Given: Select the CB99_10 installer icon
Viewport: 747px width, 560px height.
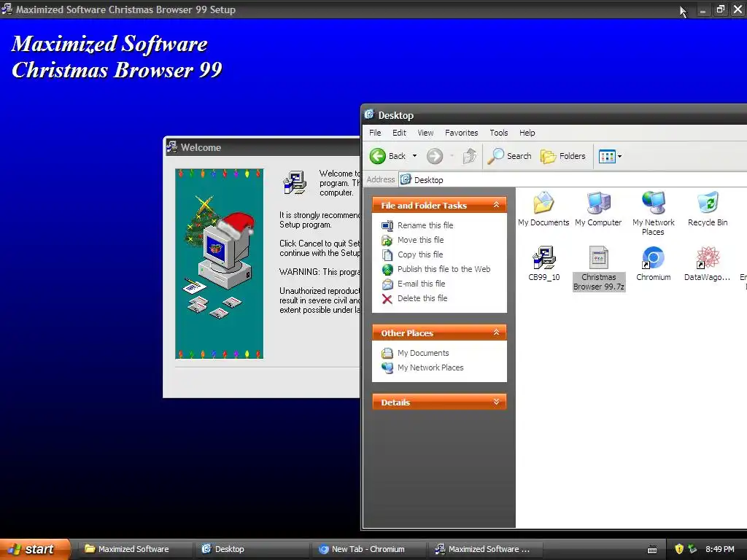Looking at the screenshot, I should pos(543,263).
